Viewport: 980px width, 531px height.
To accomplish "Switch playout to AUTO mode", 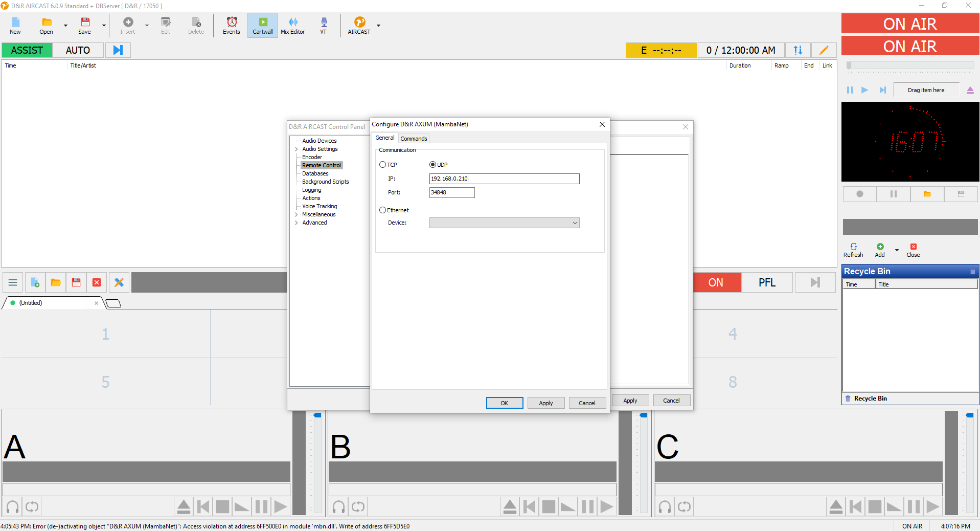I will click(78, 50).
